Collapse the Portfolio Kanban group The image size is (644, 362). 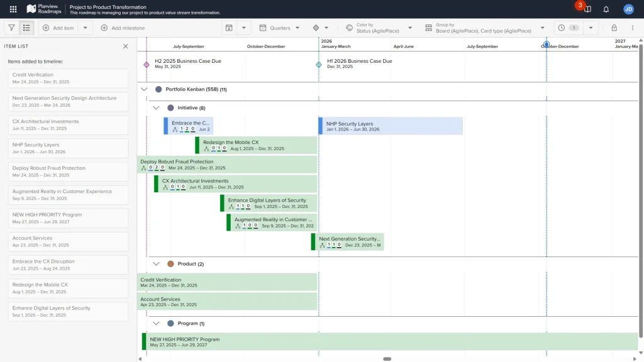coord(144,89)
